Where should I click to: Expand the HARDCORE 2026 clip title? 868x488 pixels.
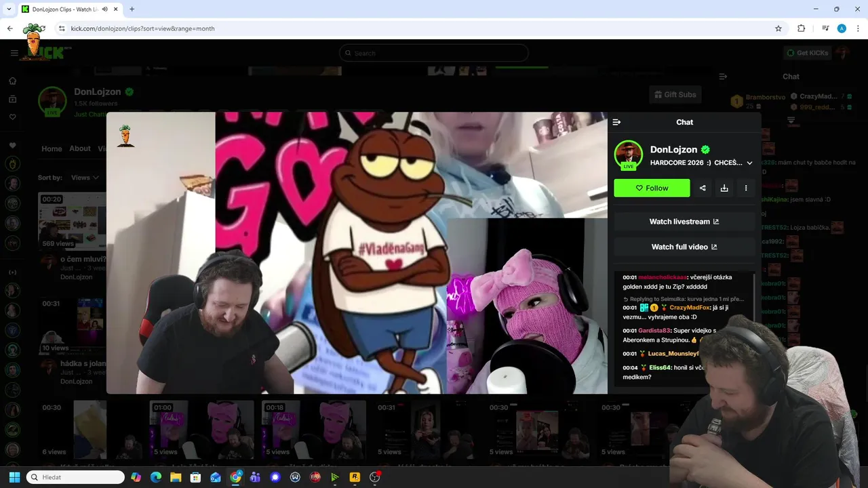749,163
